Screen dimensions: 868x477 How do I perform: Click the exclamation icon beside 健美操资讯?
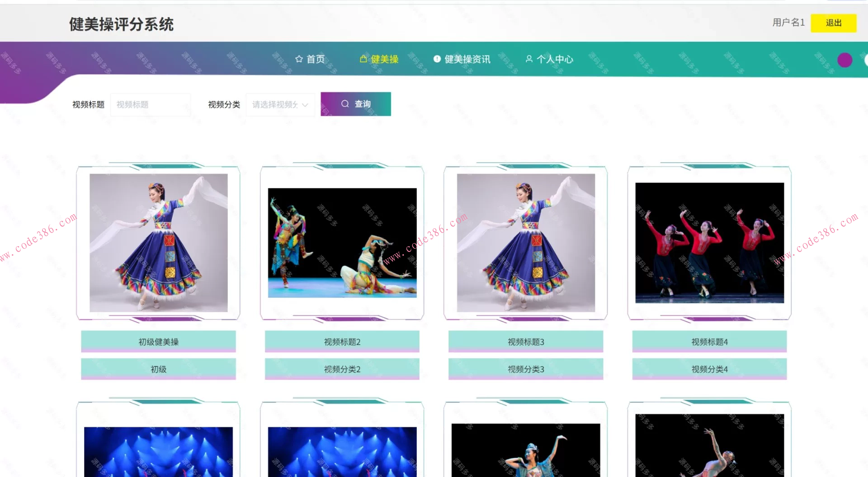(x=436, y=59)
